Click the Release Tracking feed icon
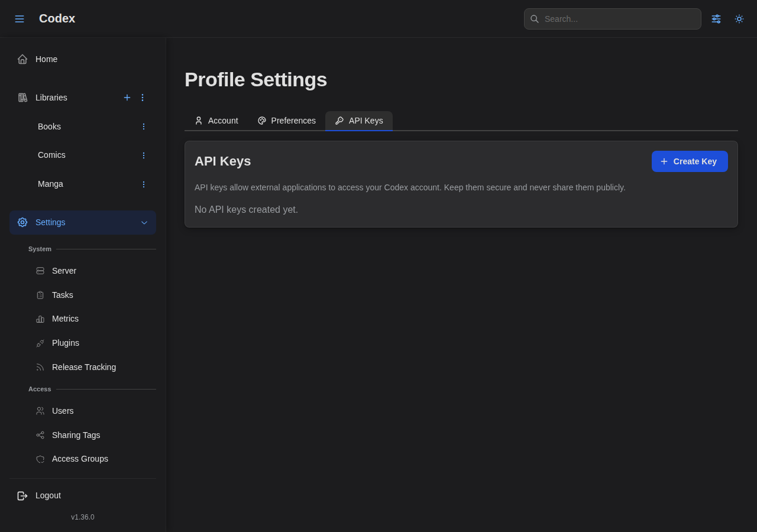The height and width of the screenshot is (532, 757). point(40,367)
